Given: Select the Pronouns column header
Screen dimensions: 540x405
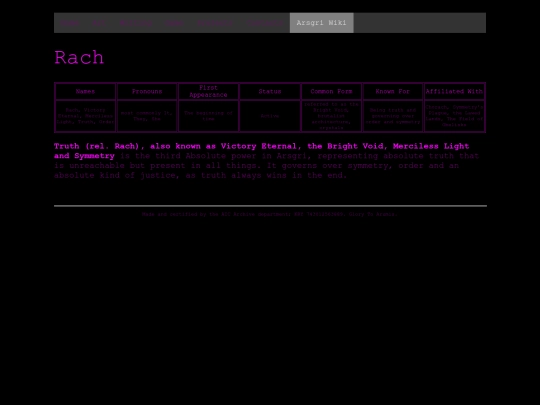Looking at the screenshot, I should pos(147,91).
